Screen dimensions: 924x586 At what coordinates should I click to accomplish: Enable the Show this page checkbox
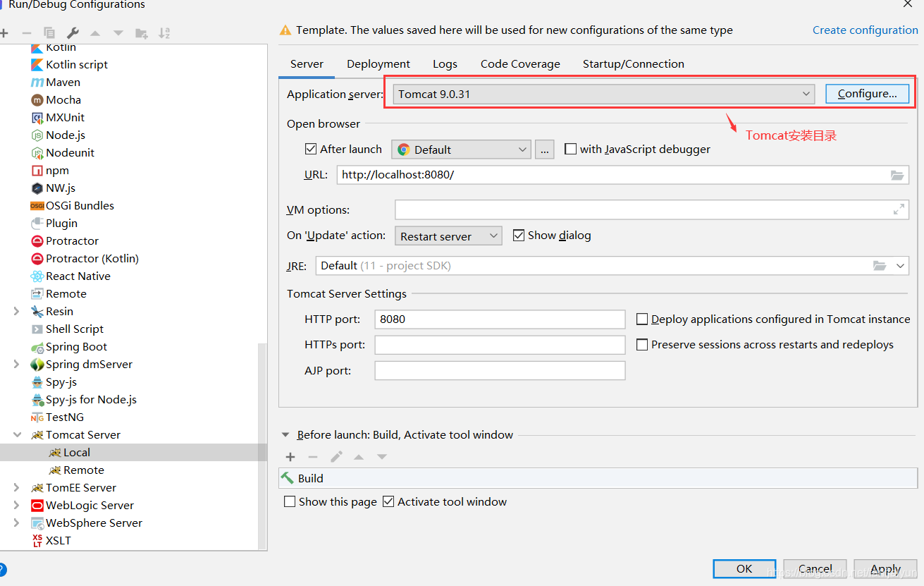pyautogui.click(x=290, y=502)
